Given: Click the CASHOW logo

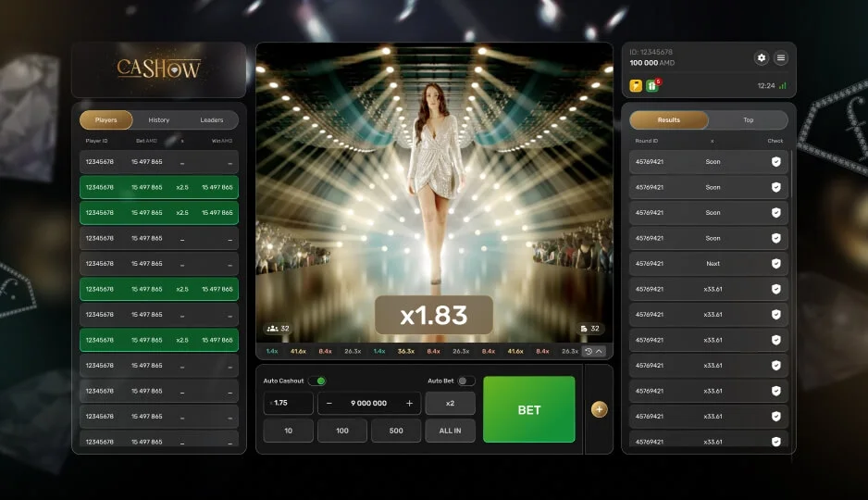Looking at the screenshot, I should 159,69.
